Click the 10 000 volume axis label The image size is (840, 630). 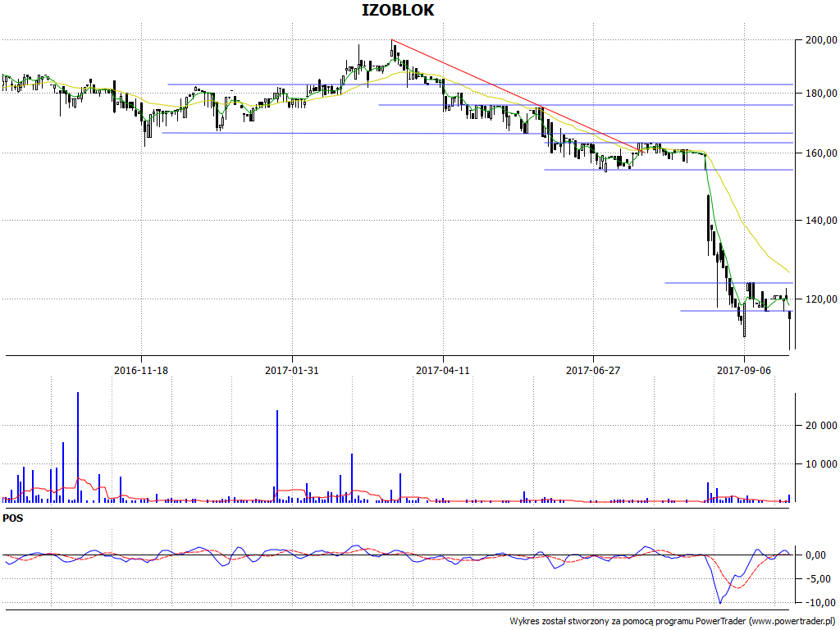820,464
